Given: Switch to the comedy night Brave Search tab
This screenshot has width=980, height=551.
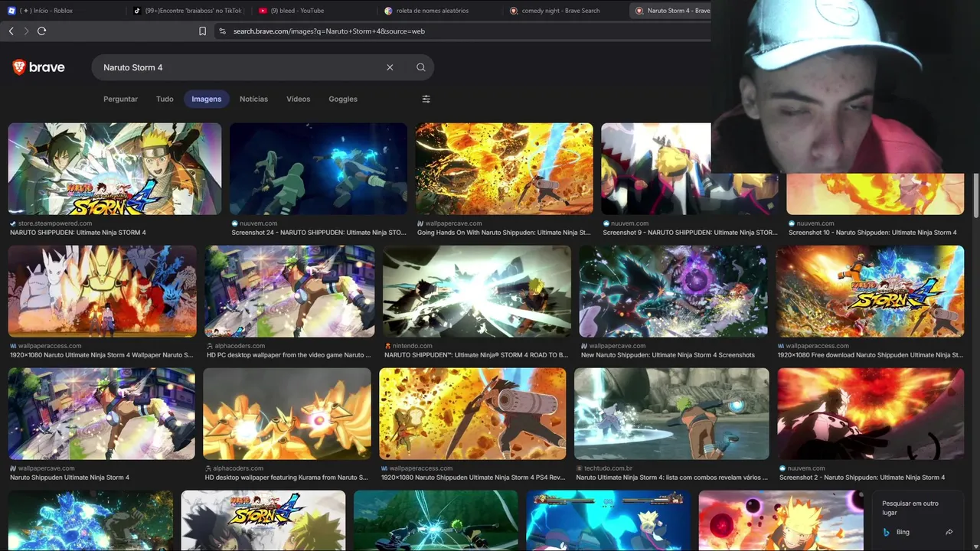Looking at the screenshot, I should [563, 11].
